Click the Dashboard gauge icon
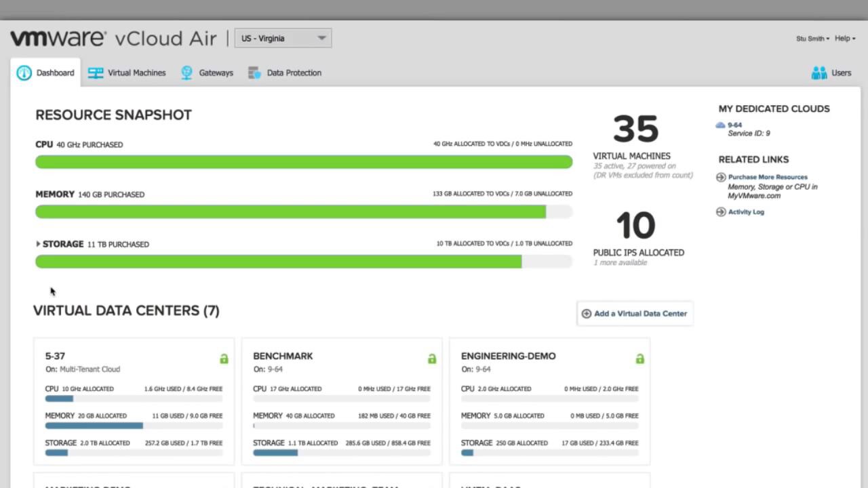This screenshot has width=868, height=488. point(24,73)
